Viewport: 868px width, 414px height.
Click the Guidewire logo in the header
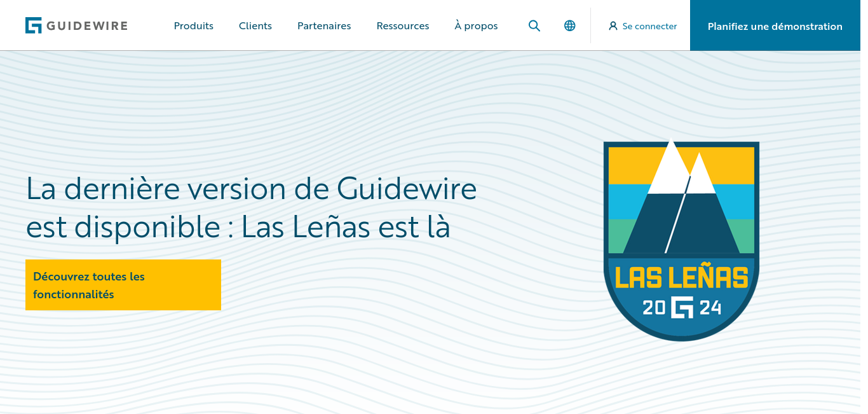pos(76,25)
